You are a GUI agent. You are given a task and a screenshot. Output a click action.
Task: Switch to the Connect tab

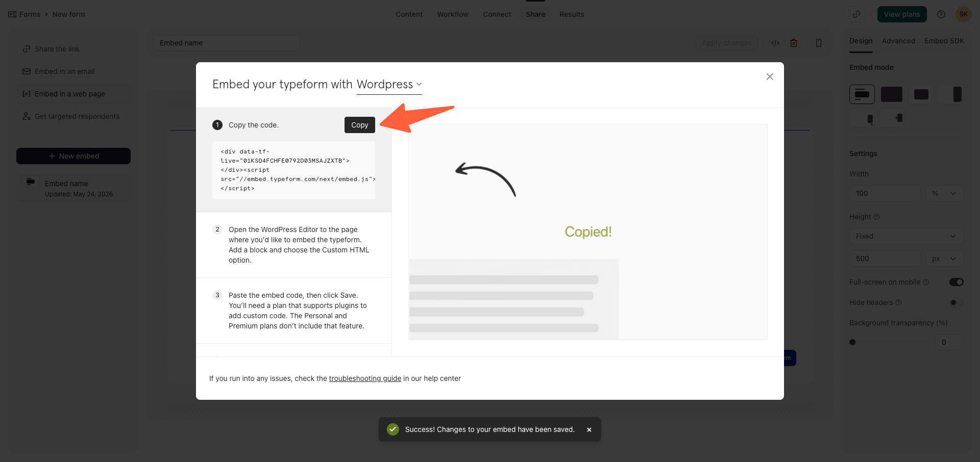pyautogui.click(x=497, y=14)
